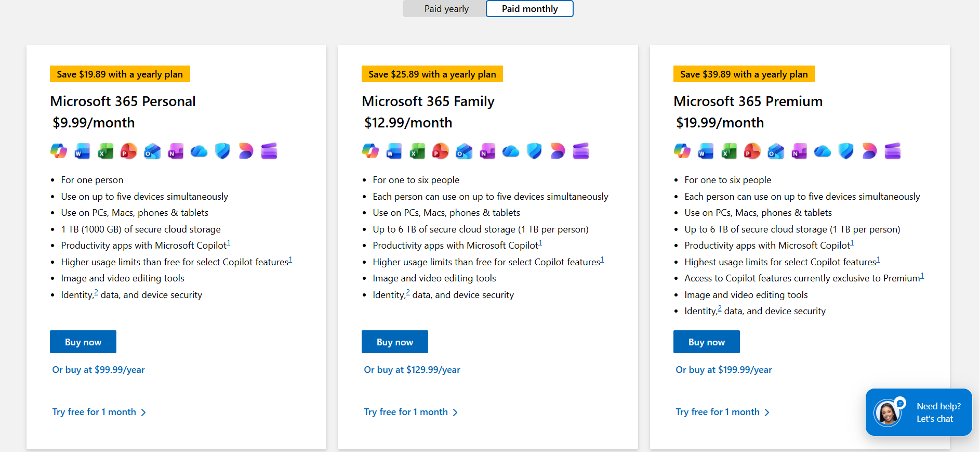Image resolution: width=980 pixels, height=452 pixels.
Task: Open footnote 2 after Identity in the Family plan
Action: point(407,292)
